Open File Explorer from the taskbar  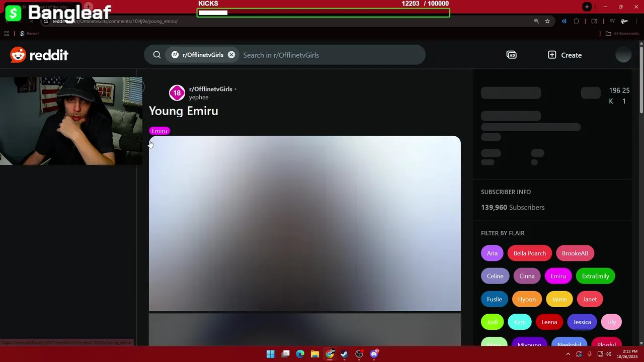tap(314, 354)
